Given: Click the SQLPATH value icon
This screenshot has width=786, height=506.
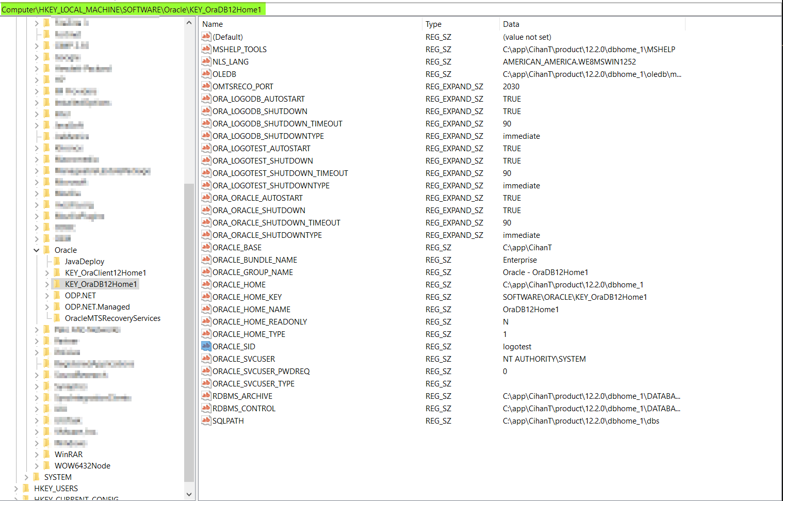Looking at the screenshot, I should pos(206,420).
